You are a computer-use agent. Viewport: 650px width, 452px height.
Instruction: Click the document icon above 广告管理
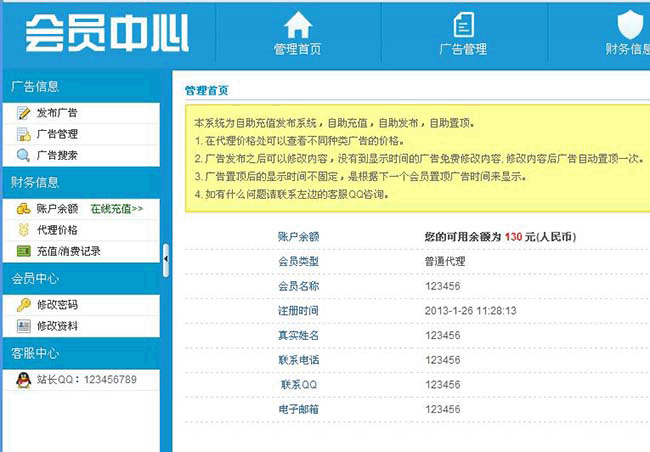pos(463,25)
